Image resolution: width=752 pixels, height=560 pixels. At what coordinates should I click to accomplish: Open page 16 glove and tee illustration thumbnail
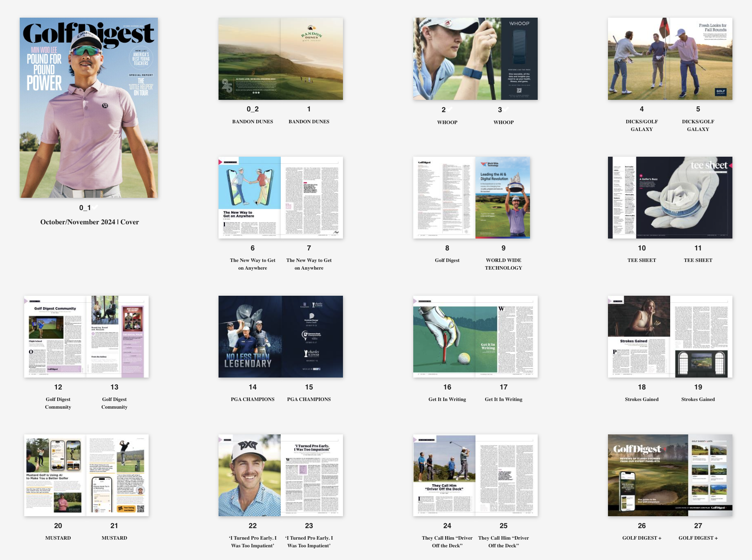pos(444,336)
